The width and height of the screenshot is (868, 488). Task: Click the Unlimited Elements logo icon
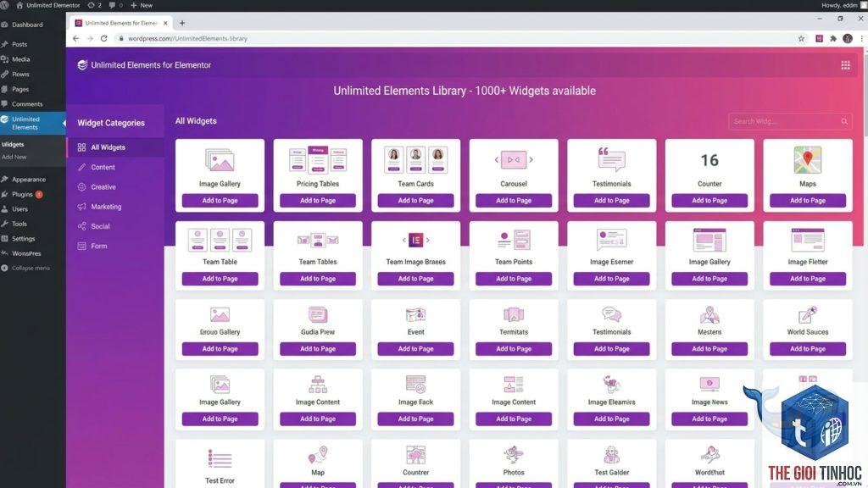coord(82,64)
